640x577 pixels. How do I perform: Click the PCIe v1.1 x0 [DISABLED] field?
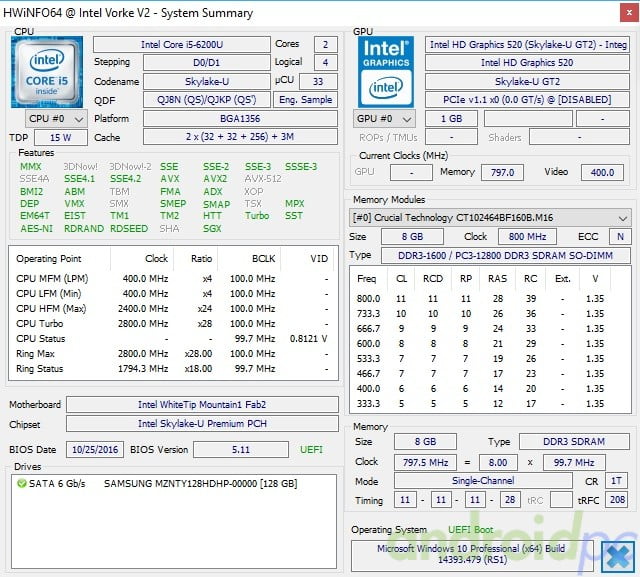click(x=527, y=100)
